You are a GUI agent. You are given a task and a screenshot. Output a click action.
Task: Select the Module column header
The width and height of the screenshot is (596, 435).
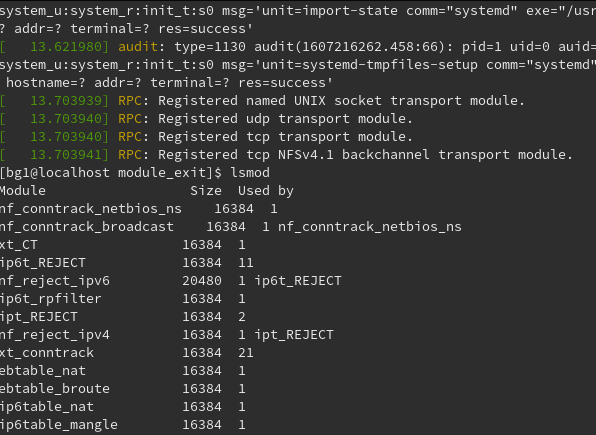click(x=22, y=191)
